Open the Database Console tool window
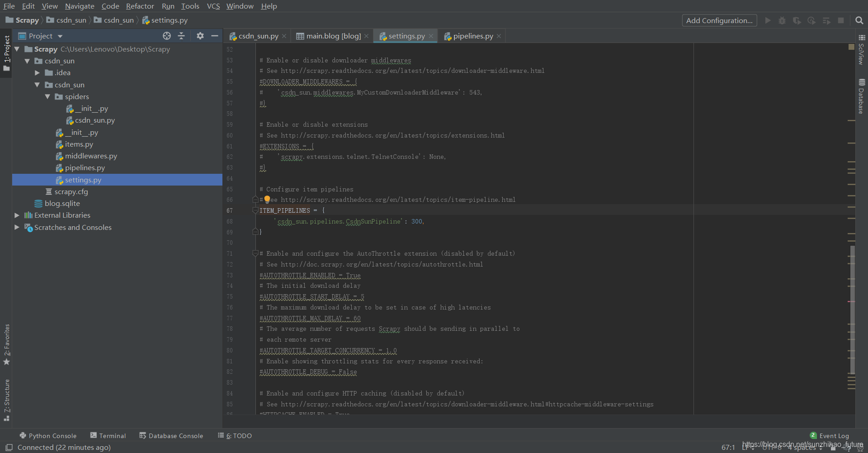The height and width of the screenshot is (453, 868). (x=171, y=436)
